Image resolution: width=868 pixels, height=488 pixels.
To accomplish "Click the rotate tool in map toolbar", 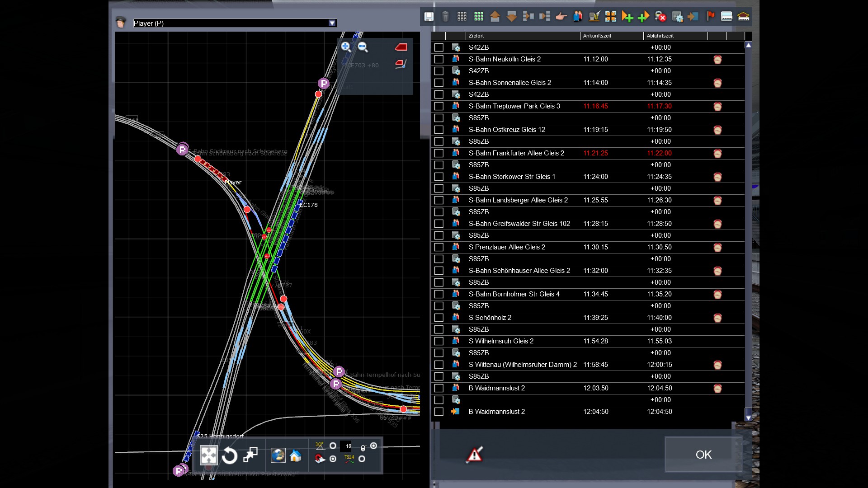I will [229, 455].
